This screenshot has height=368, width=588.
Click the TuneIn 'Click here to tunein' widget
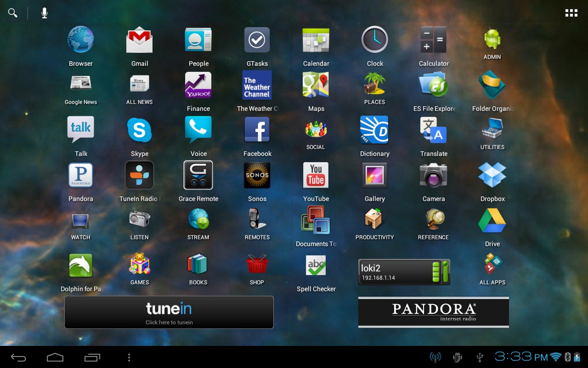coord(169,312)
